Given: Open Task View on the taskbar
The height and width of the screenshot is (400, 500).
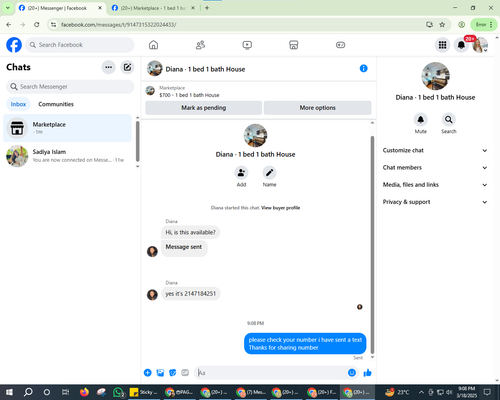Looking at the screenshot, I should point(65,392).
